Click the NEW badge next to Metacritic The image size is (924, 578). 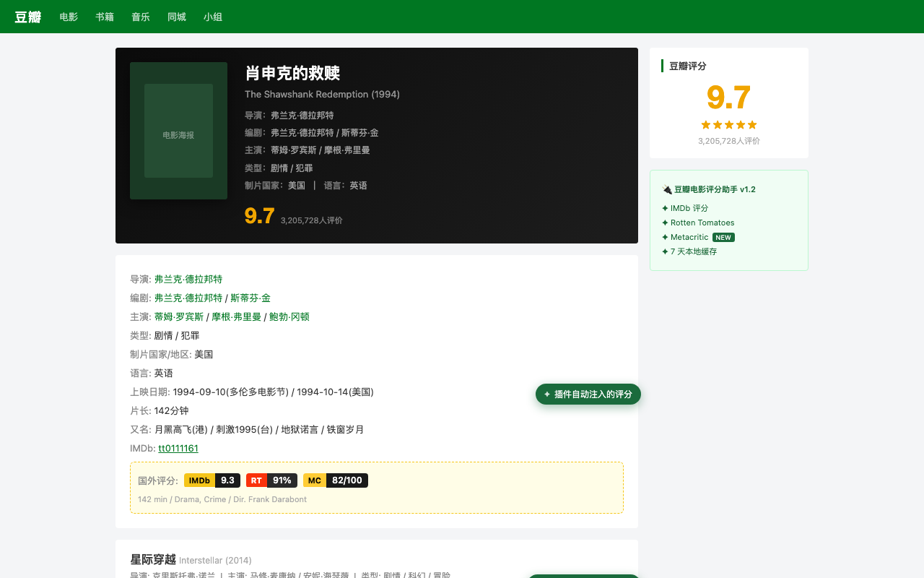coord(723,237)
